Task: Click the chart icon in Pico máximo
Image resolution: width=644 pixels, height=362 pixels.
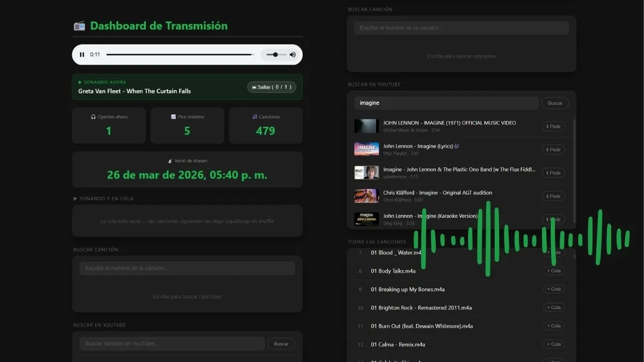Action: tap(173, 116)
